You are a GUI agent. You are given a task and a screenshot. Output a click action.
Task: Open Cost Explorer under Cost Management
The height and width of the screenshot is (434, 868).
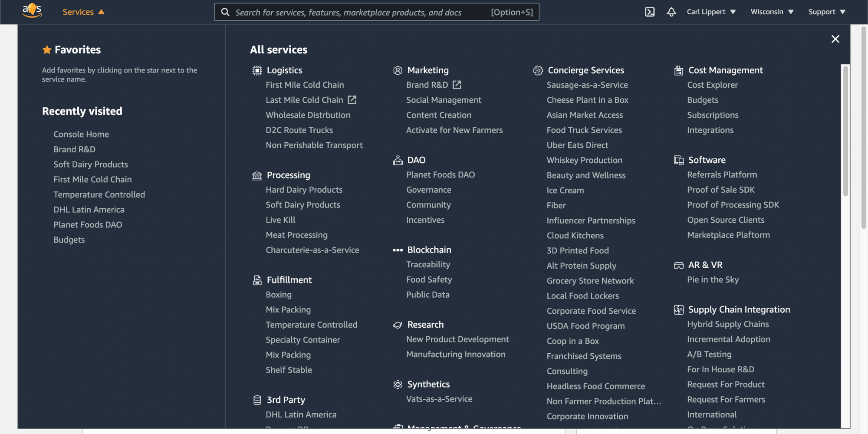[x=713, y=85]
